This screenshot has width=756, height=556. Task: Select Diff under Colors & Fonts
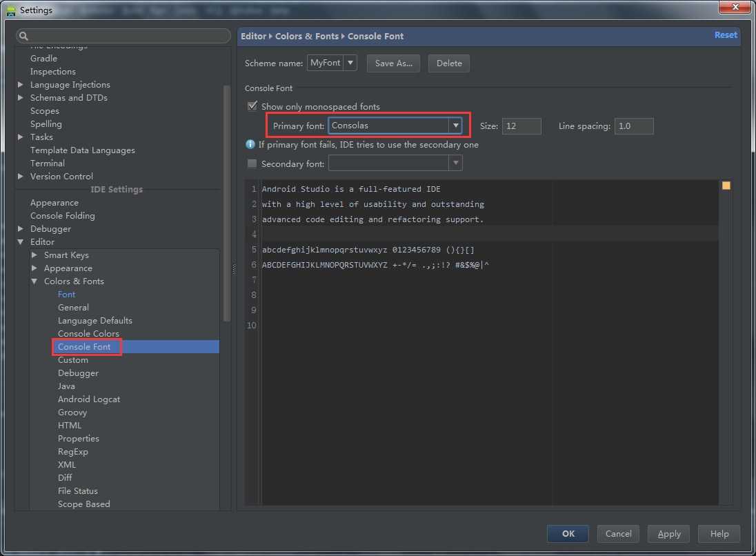coord(65,477)
